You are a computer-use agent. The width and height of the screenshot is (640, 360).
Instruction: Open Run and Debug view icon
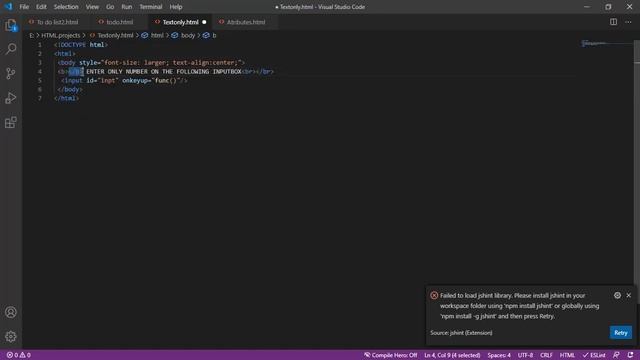(11, 98)
